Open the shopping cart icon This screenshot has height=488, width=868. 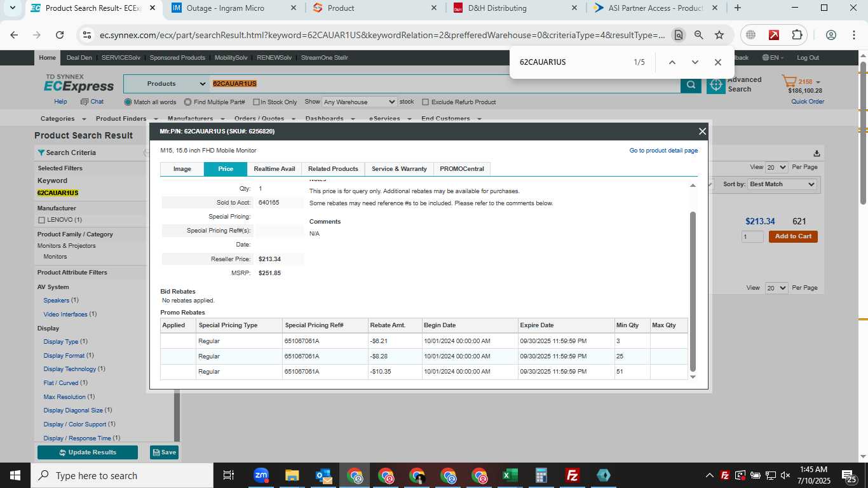789,81
